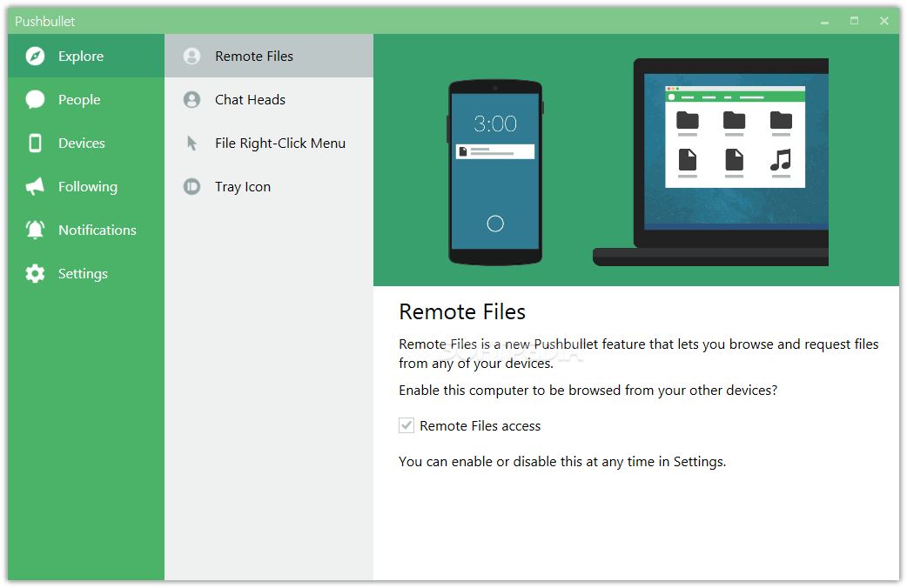This screenshot has height=588, width=907.
Task: Close the Pushbullet window
Action: pyautogui.click(x=883, y=21)
